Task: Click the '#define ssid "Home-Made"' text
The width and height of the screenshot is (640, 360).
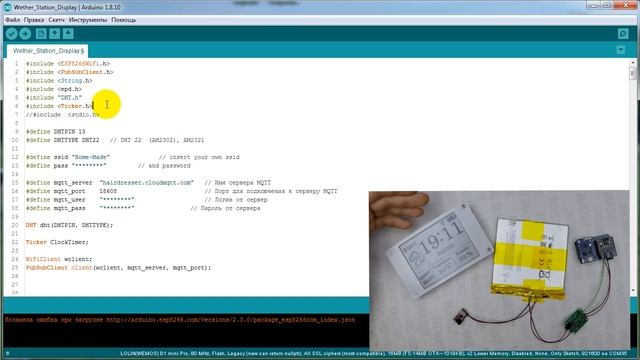Action: tap(68, 157)
